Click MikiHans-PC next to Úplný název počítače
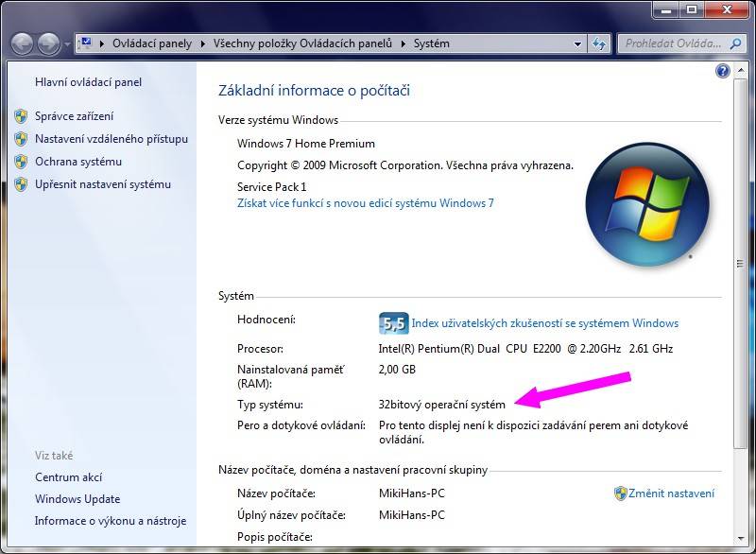The height and width of the screenshot is (554, 756). (412, 515)
